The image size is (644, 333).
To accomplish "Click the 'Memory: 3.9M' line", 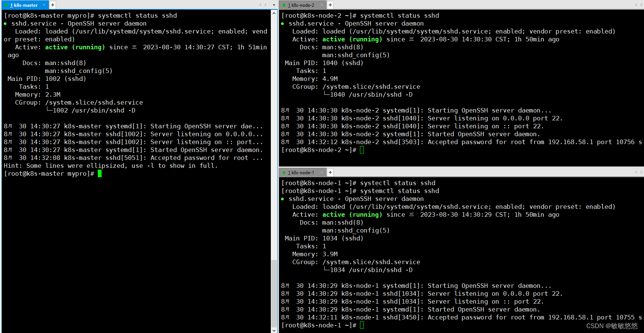I will pos(315,254).
